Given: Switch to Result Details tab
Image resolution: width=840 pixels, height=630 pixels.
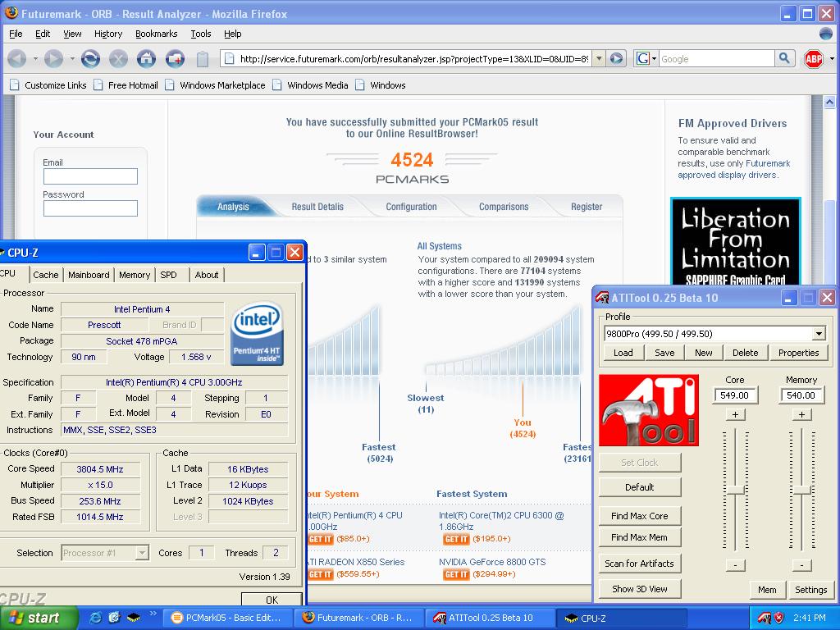Looking at the screenshot, I should (317, 207).
